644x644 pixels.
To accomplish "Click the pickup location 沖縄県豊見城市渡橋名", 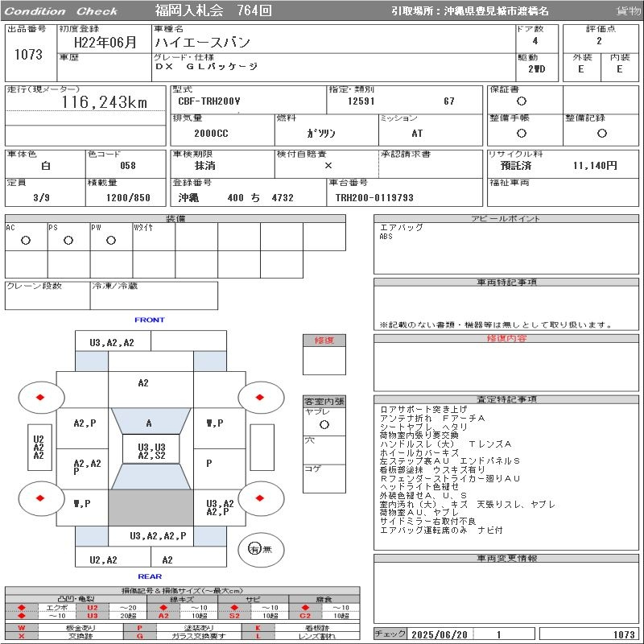I will pyautogui.click(x=496, y=10).
